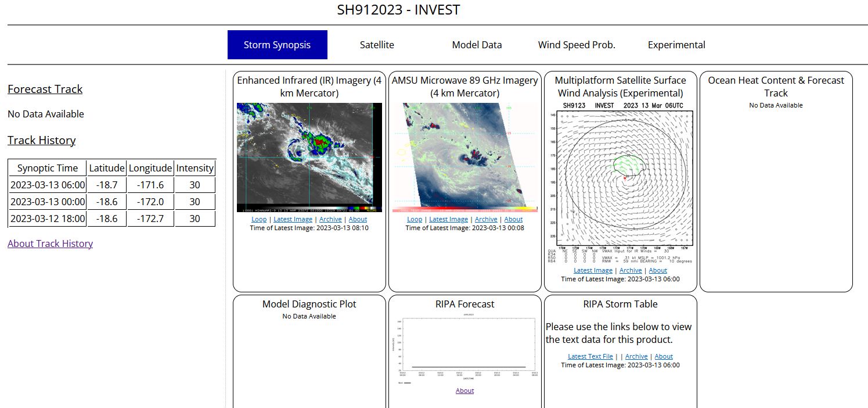Viewport: 868px width, 408px height.
Task: Open Latest Image for Surface Wind Analysis
Action: coord(593,270)
